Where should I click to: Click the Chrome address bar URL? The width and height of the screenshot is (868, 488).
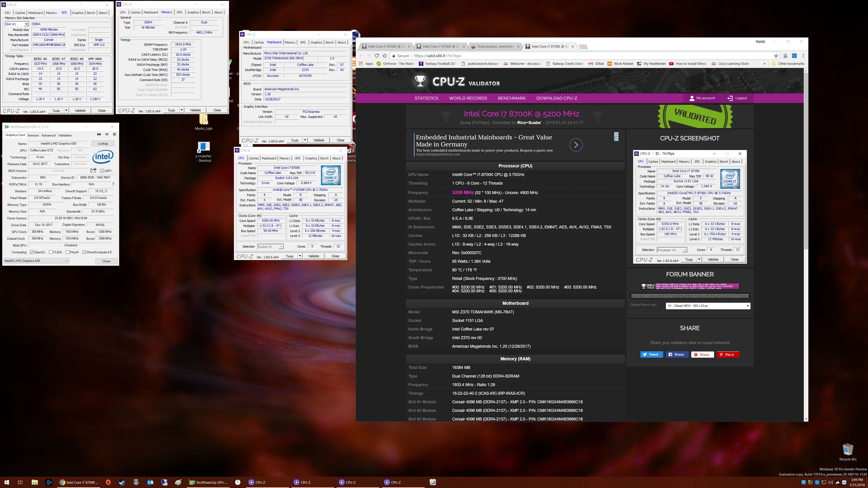pos(437,56)
